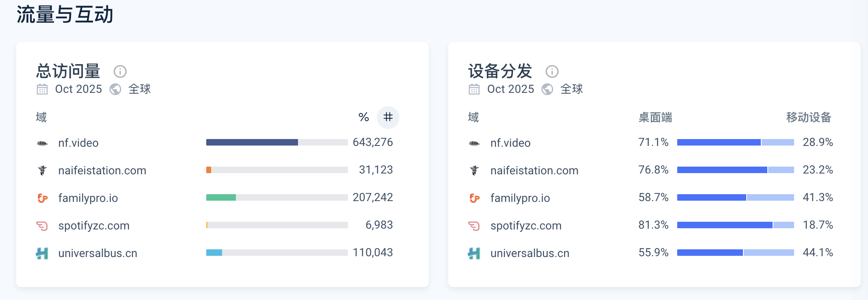Viewport: 868px width, 300px height.
Task: Click Oct 2025 date in 设备分发 card
Action: (x=511, y=89)
